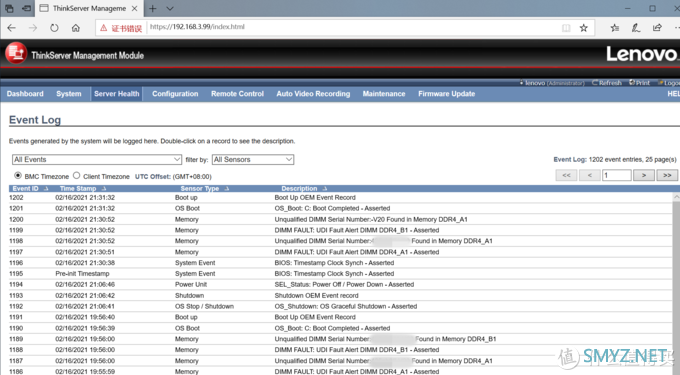Click the ThinkServer Management Module logo
Viewport: 680px width, 375px height.
click(16, 53)
